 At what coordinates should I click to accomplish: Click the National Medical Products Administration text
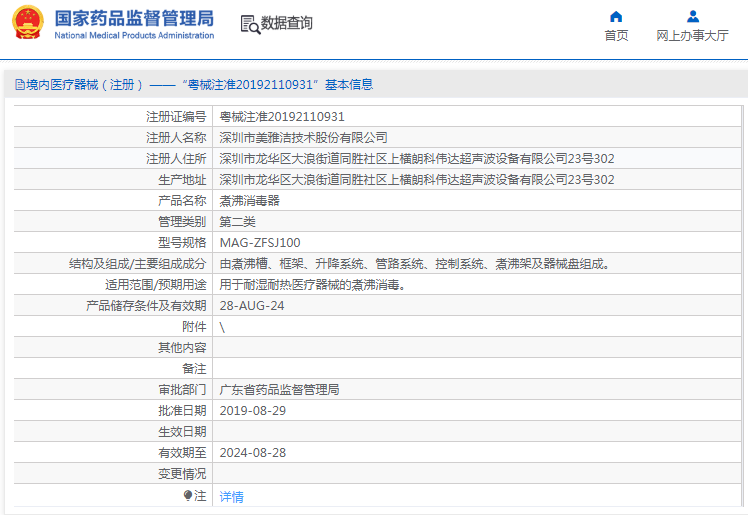(133, 36)
